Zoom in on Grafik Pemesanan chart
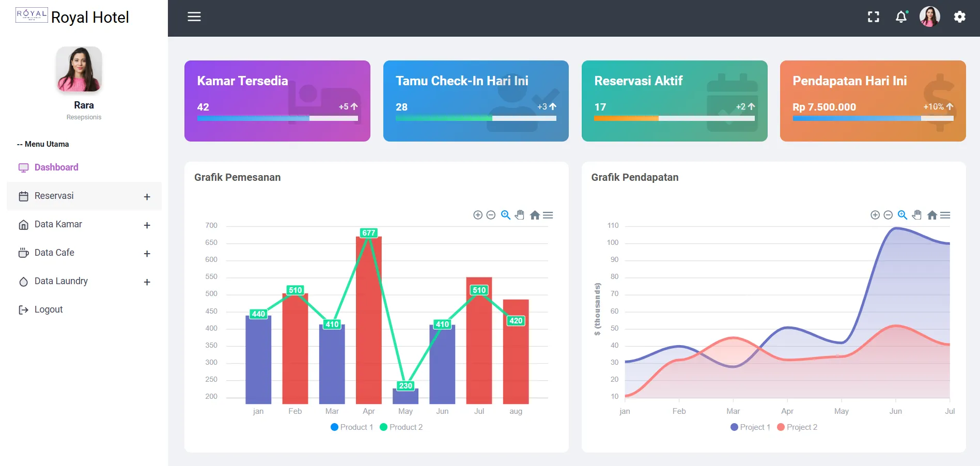Image resolution: width=980 pixels, height=466 pixels. (x=478, y=215)
